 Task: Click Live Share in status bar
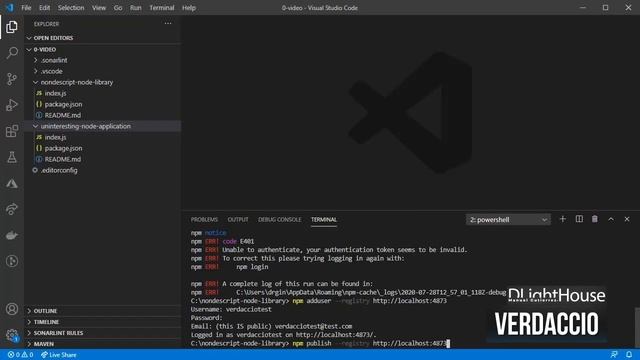tap(59, 355)
